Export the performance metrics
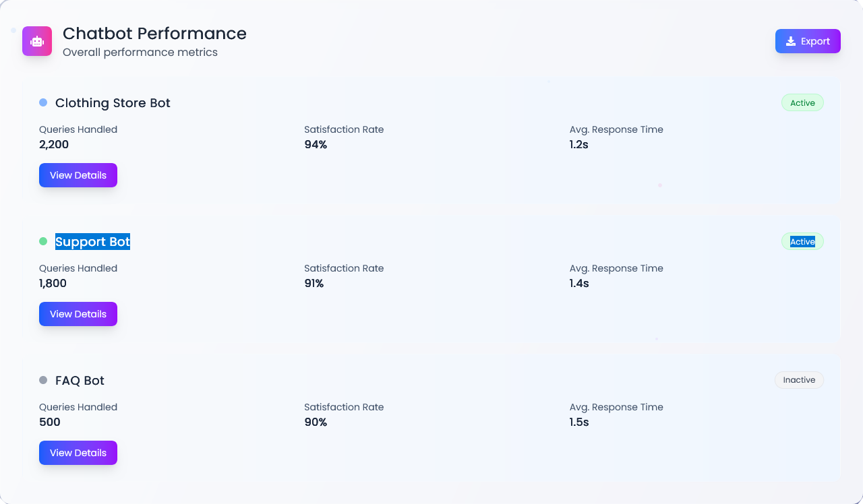The width and height of the screenshot is (863, 504). tap(808, 41)
